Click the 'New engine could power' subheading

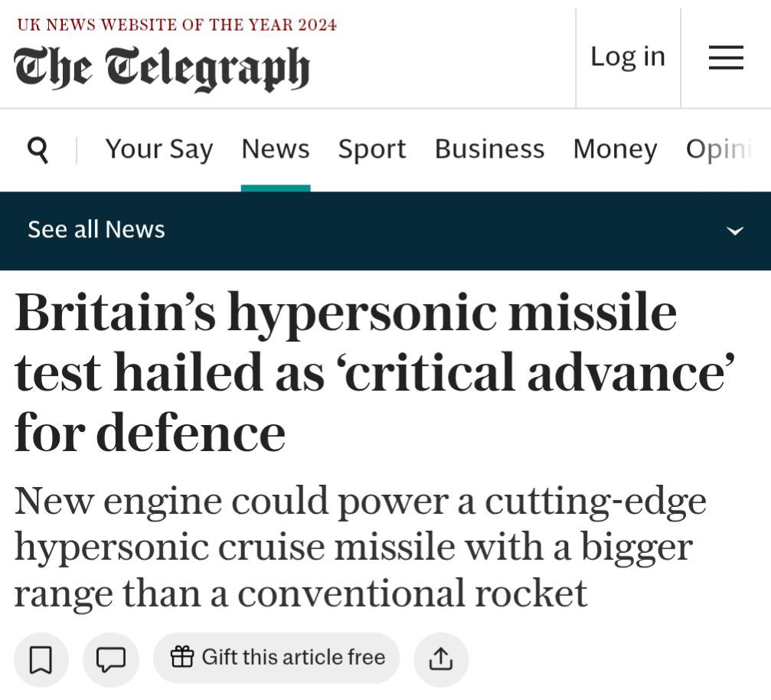(360, 547)
